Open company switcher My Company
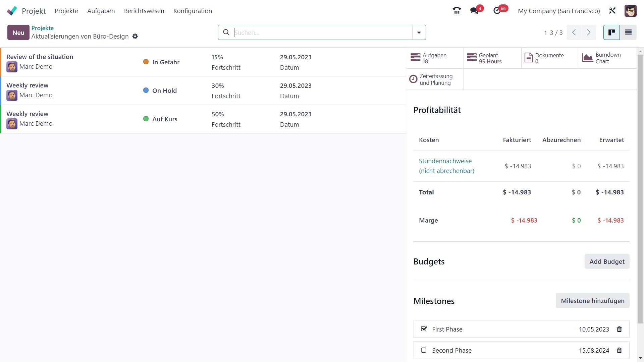Image resolution: width=644 pixels, height=362 pixels. pos(559,11)
